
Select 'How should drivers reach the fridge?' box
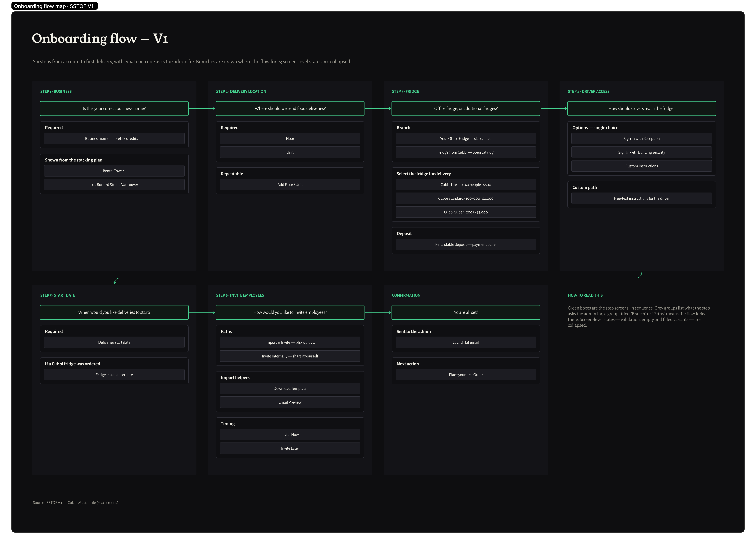[642, 108]
